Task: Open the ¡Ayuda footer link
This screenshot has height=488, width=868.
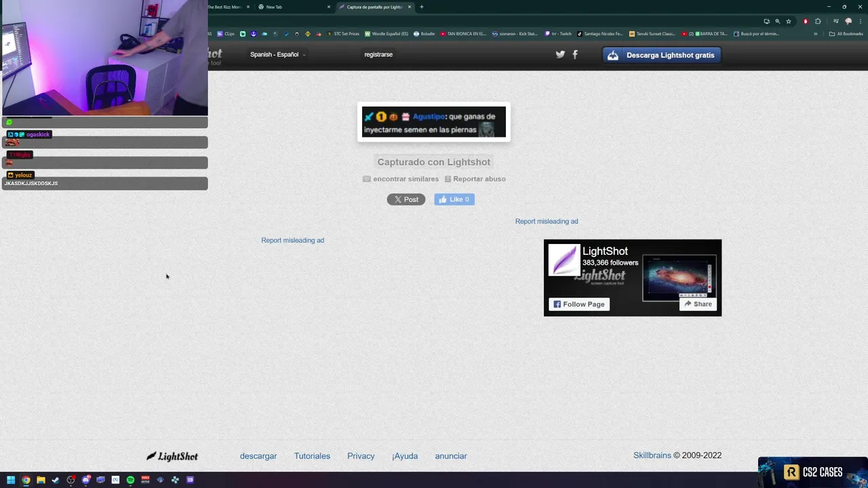Action: pyautogui.click(x=405, y=456)
